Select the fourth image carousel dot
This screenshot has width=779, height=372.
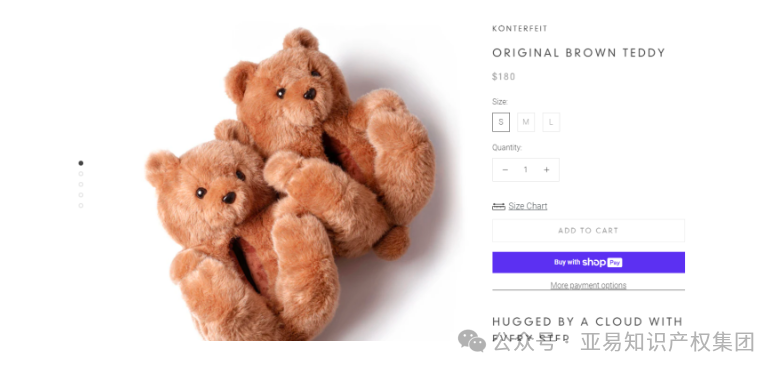81,195
